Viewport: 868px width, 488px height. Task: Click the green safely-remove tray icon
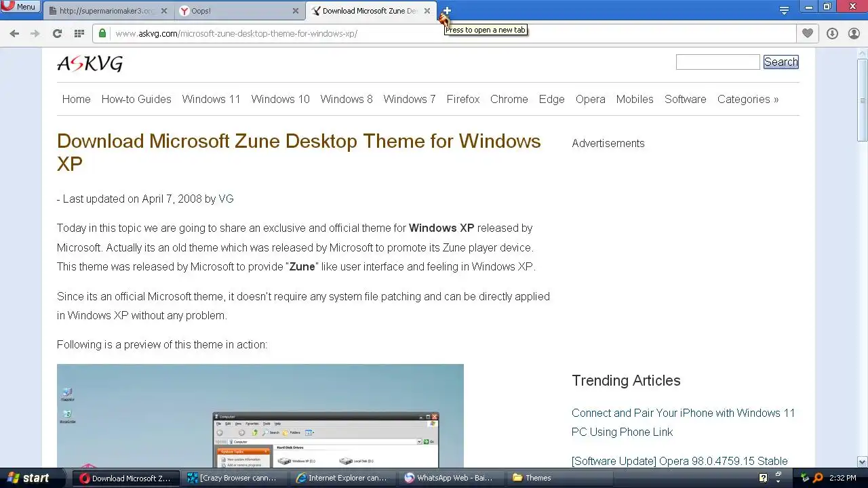click(x=805, y=478)
